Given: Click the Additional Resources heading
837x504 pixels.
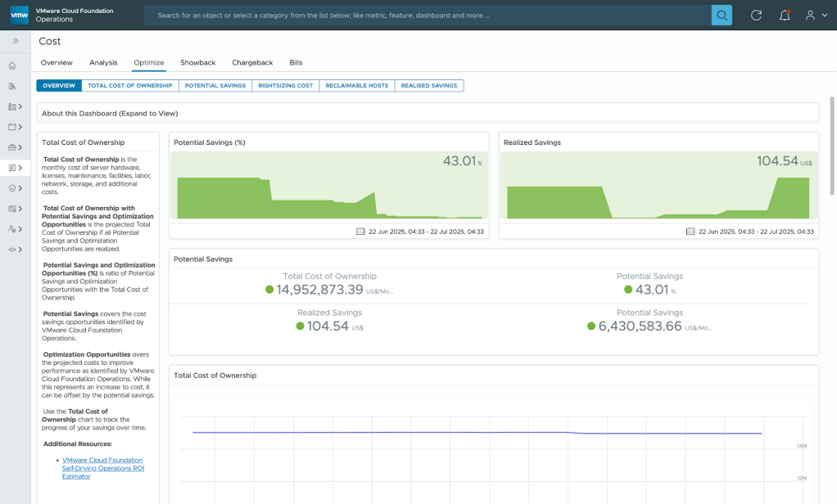Looking at the screenshot, I should (78, 443).
